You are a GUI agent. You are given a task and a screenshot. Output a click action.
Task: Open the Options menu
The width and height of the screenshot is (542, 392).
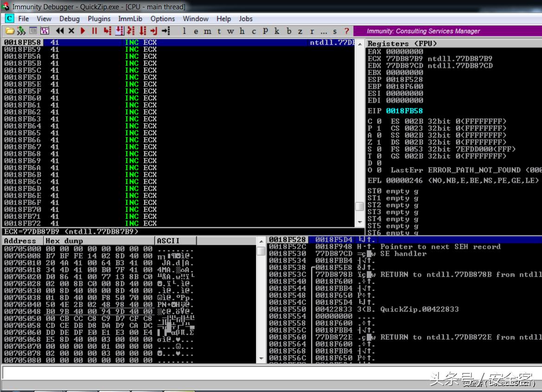pos(163,19)
